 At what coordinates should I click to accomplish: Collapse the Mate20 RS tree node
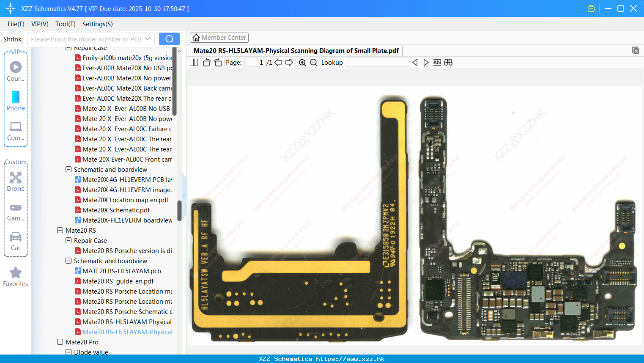point(60,230)
